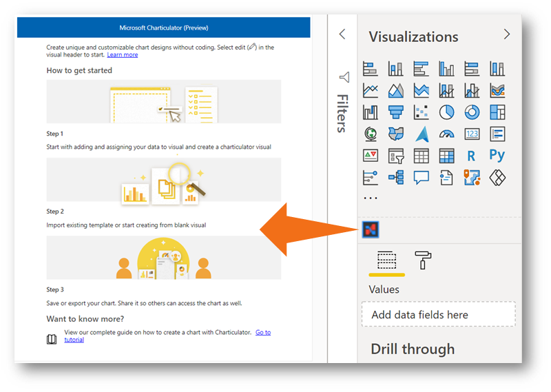Click the Filters pane label

[x=342, y=113]
